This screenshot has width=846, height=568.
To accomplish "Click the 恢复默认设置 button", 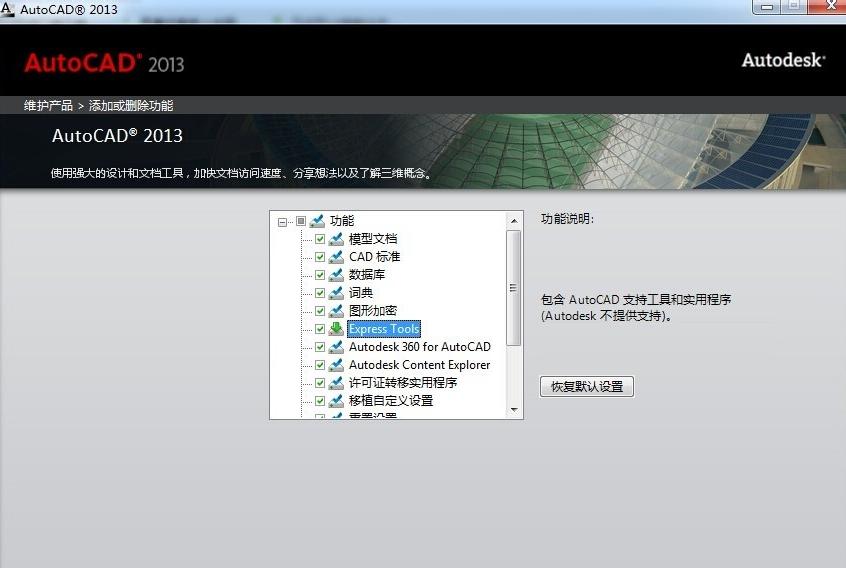I will [586, 387].
